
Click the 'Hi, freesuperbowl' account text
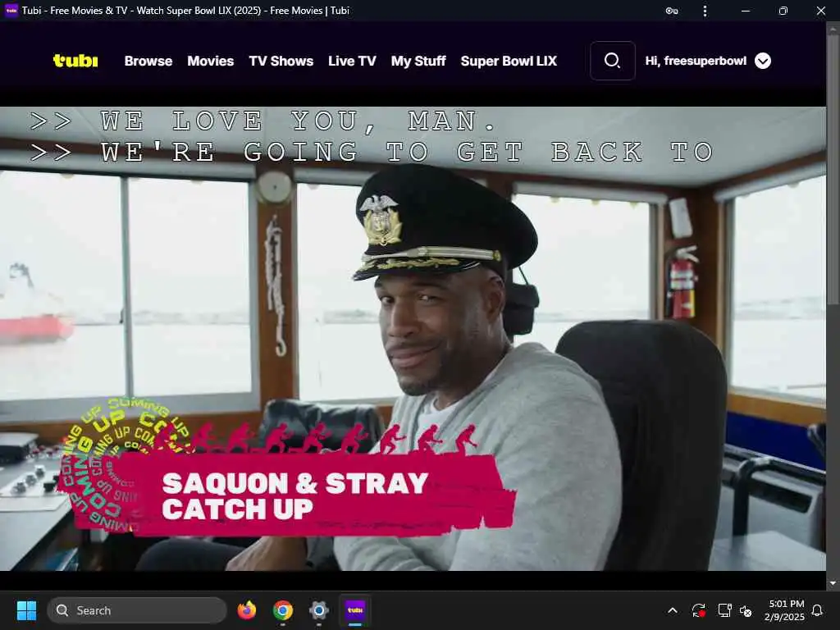tap(696, 61)
